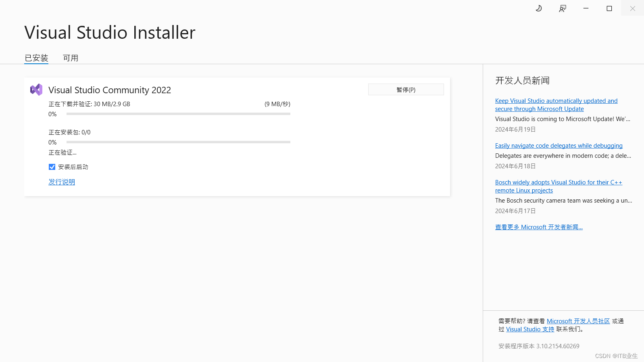Pause the download with 暂停(P)
644x362 pixels.
(x=406, y=90)
